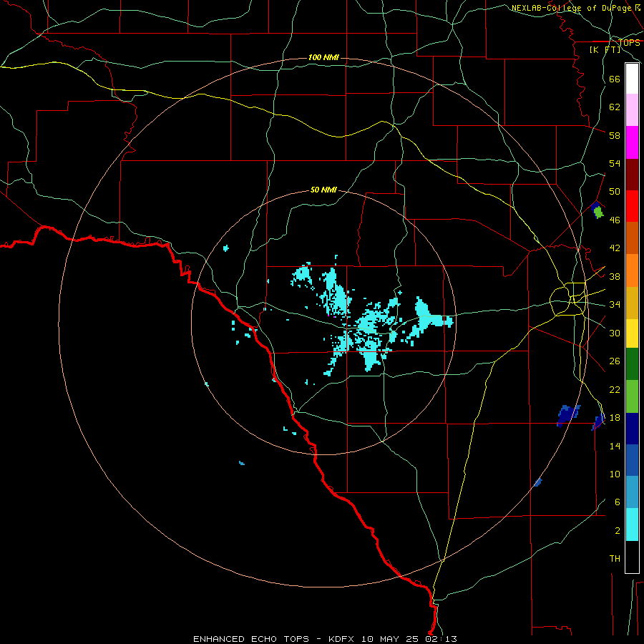Click the "50 NMI" range ring label
The height and width of the screenshot is (644, 644).
[323, 190]
